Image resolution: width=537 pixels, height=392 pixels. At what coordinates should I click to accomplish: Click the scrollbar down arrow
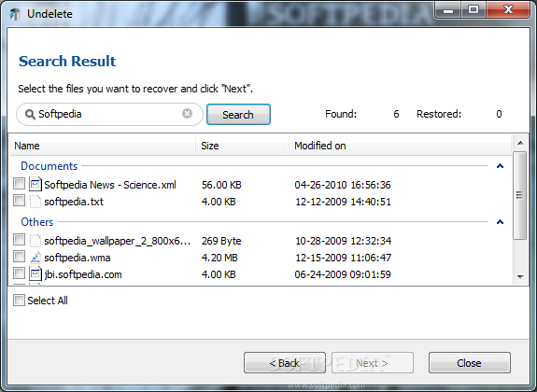[520, 276]
